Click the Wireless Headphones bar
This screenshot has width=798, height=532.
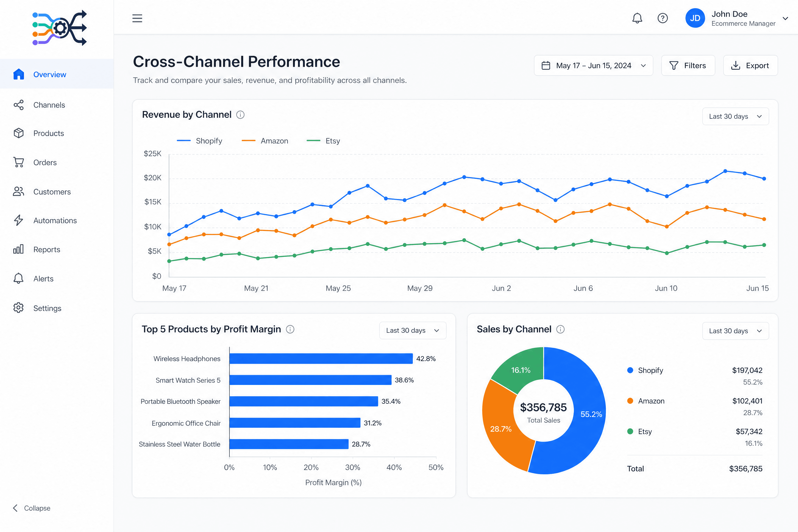click(321, 359)
